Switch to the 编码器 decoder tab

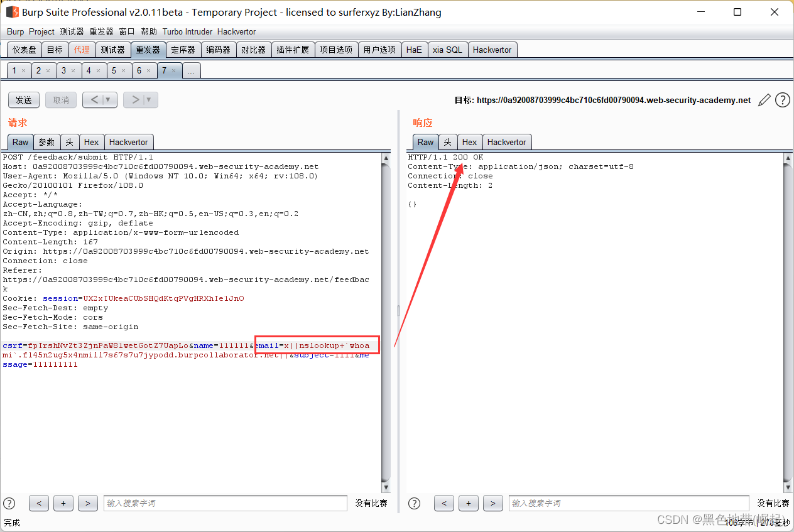[219, 50]
